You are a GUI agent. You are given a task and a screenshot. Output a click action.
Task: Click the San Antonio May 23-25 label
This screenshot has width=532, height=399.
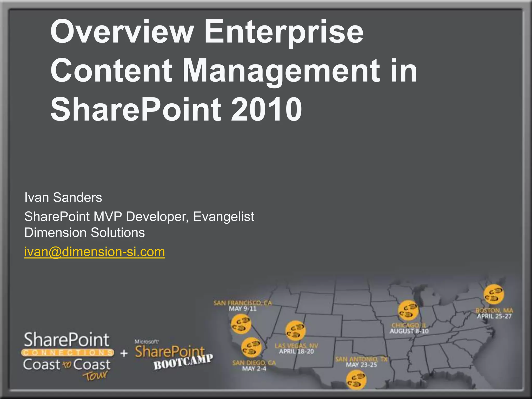(361, 362)
